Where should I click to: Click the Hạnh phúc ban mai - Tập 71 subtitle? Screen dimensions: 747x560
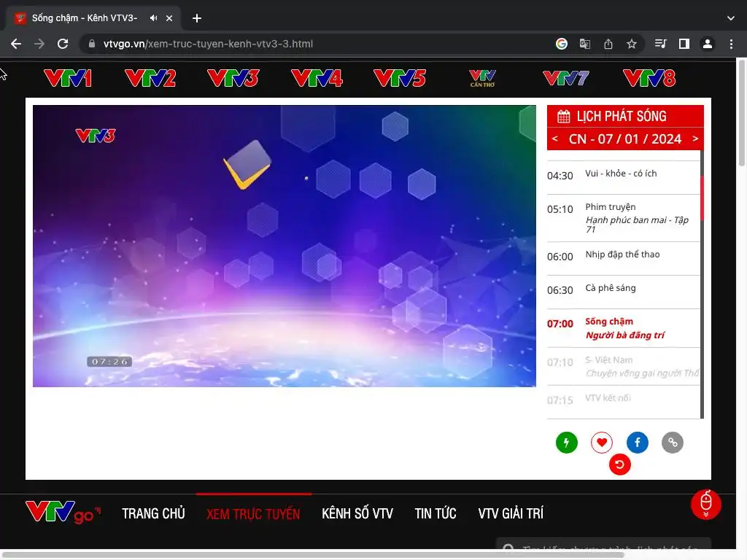coord(637,225)
